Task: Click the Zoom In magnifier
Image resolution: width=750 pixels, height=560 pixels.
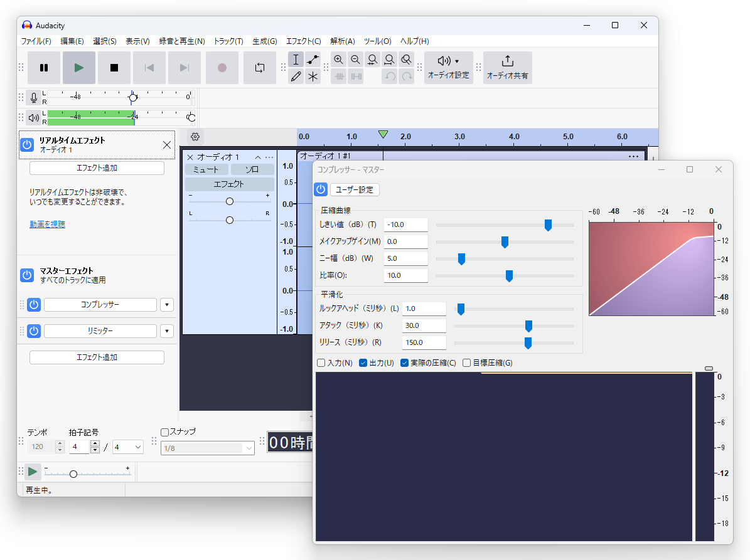Action: coord(339,60)
